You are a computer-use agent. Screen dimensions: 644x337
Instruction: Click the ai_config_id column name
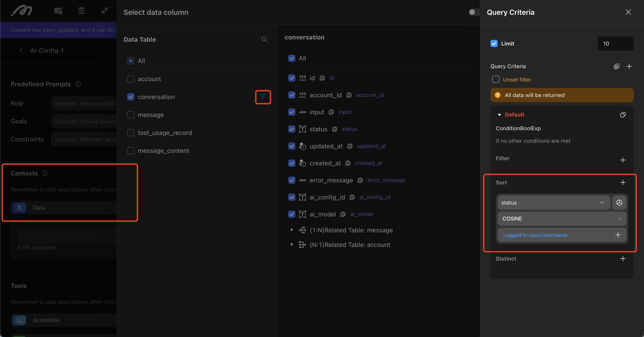327,197
